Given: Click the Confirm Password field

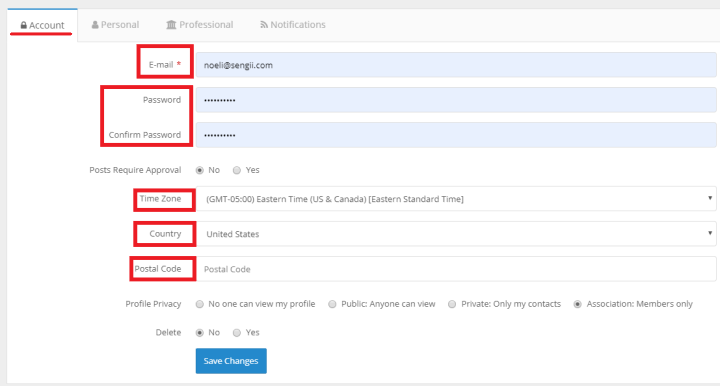Looking at the screenshot, I should tap(456, 135).
